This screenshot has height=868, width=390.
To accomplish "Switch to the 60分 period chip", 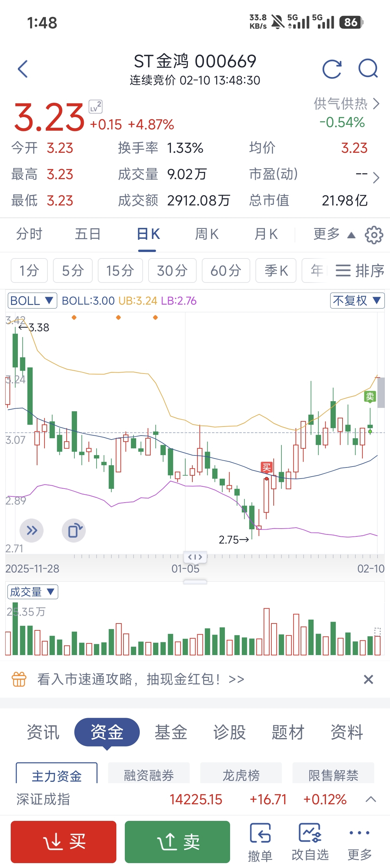I will [226, 270].
